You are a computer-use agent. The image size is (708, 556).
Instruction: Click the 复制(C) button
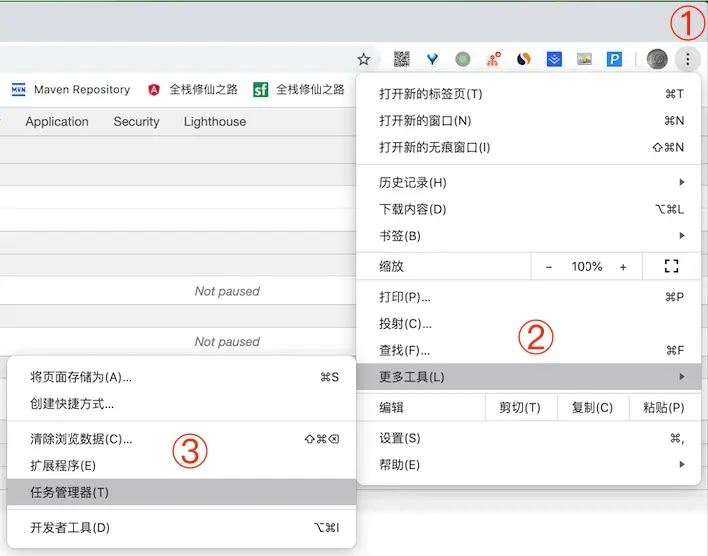click(593, 407)
